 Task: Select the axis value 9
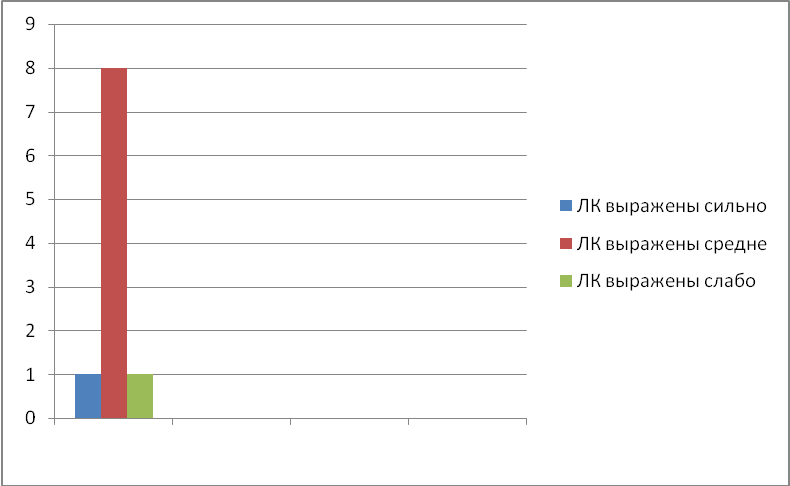[30, 24]
